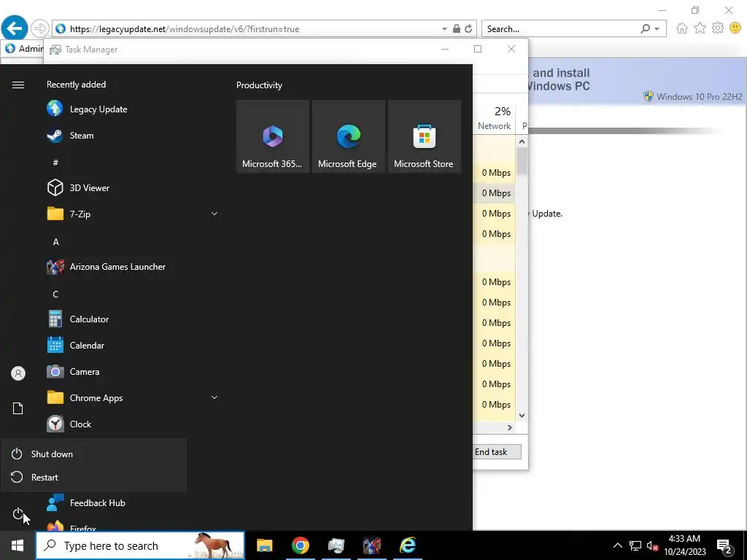747x560 pixels.
Task: Open Documents icon in Start sidebar
Action: (x=18, y=408)
